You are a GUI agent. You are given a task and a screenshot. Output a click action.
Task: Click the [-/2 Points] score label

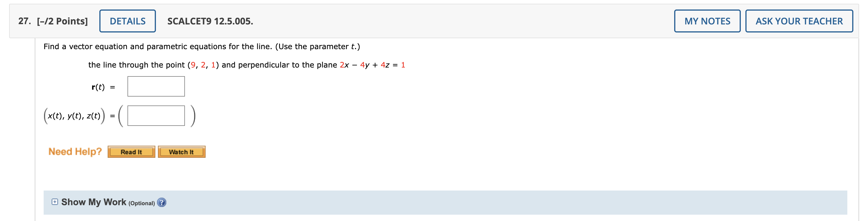62,21
